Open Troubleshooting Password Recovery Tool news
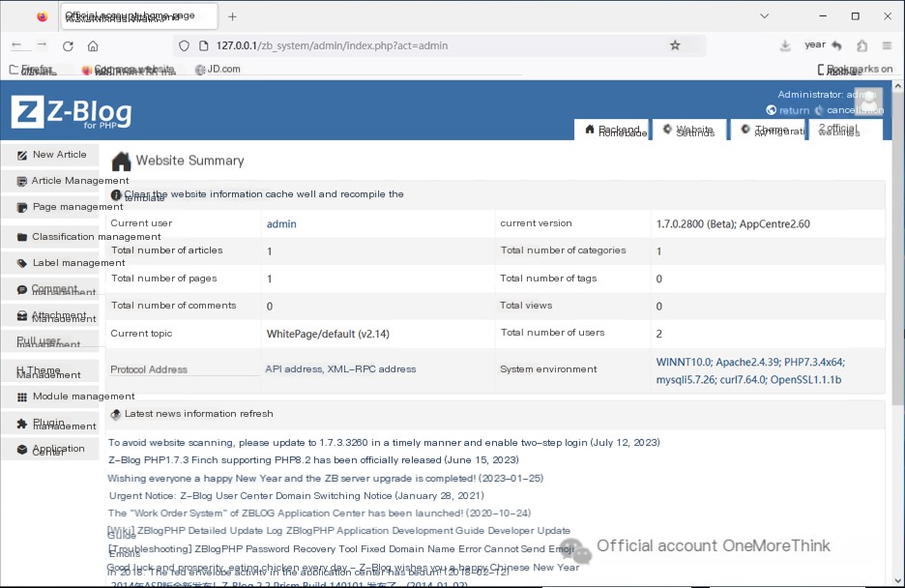905x588 pixels. [341, 550]
